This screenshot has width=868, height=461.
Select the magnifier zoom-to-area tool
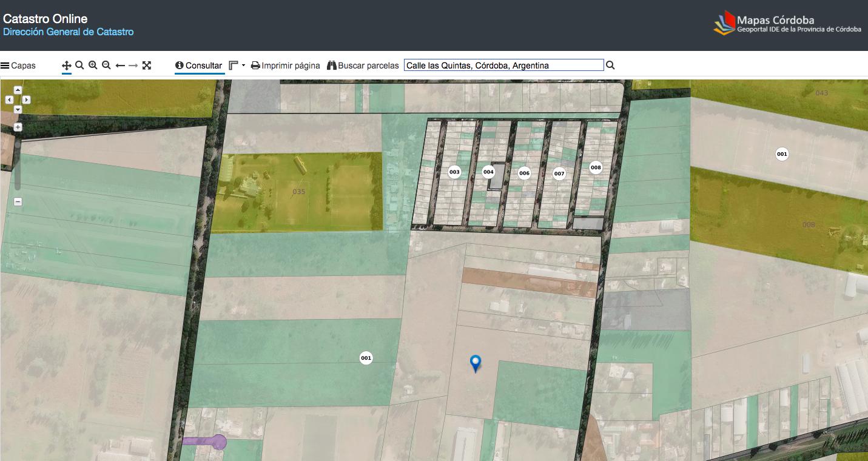pos(79,65)
